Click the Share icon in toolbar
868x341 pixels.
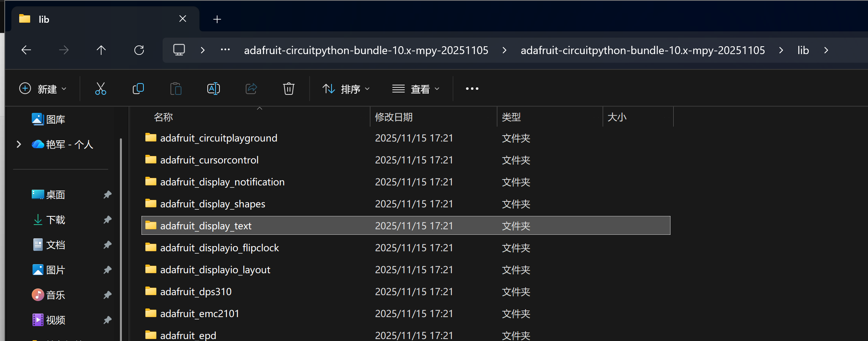[x=251, y=89]
